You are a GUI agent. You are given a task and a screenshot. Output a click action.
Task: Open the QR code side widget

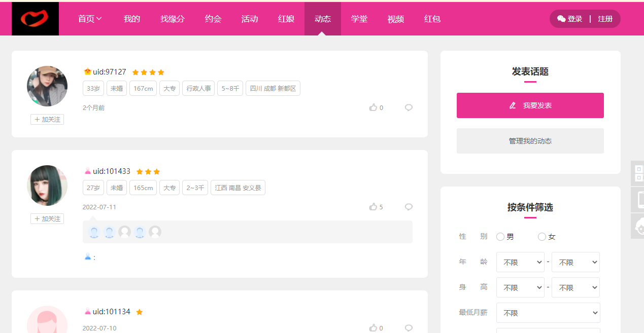(x=638, y=173)
